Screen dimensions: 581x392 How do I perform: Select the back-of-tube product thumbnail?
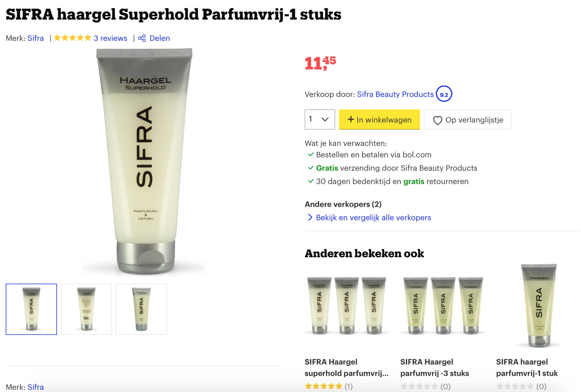pyautogui.click(x=86, y=309)
